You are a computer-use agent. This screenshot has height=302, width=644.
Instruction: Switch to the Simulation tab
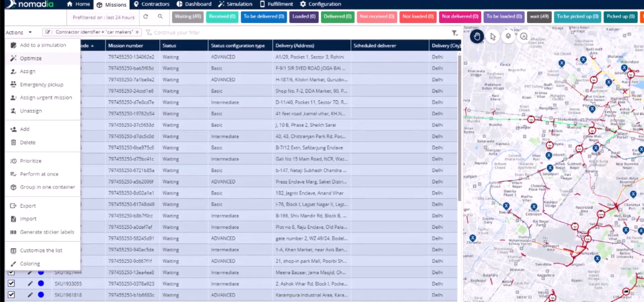click(235, 4)
